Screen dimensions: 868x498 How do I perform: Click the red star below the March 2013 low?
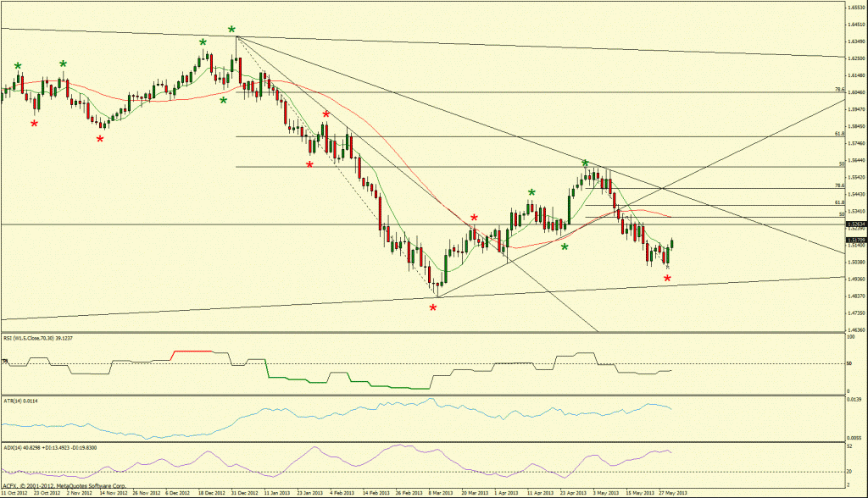click(x=433, y=307)
